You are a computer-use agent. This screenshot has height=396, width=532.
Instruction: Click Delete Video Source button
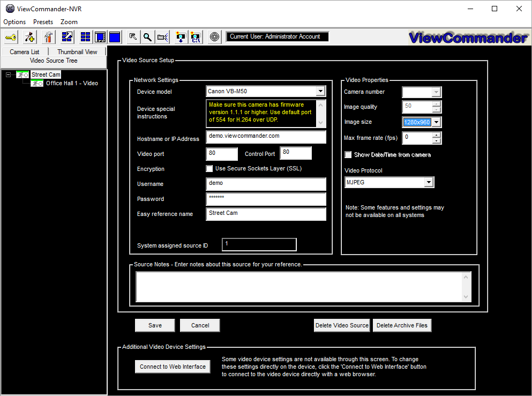pyautogui.click(x=342, y=325)
